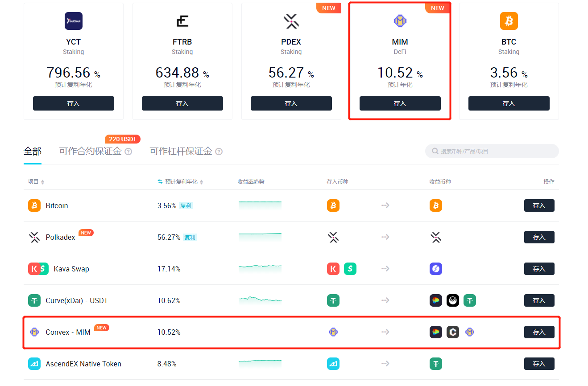Screen dimensions: 588x386
Task: Click the Curve(xDai) - USDT project icon
Action: [34, 300]
